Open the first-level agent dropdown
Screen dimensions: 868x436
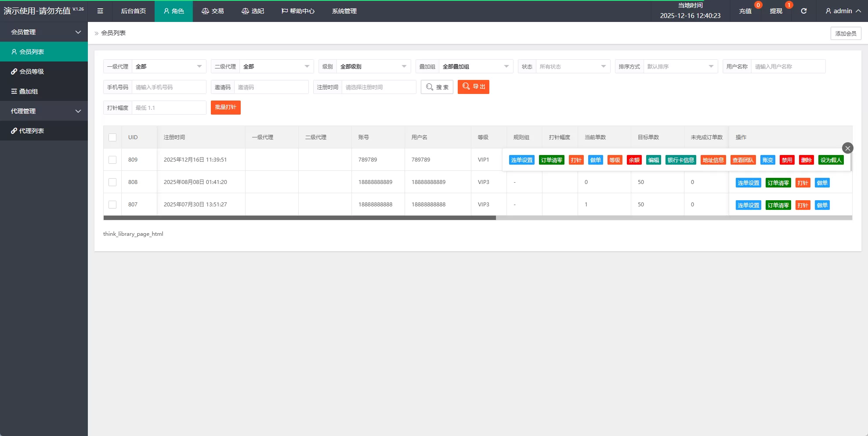pyautogui.click(x=169, y=66)
